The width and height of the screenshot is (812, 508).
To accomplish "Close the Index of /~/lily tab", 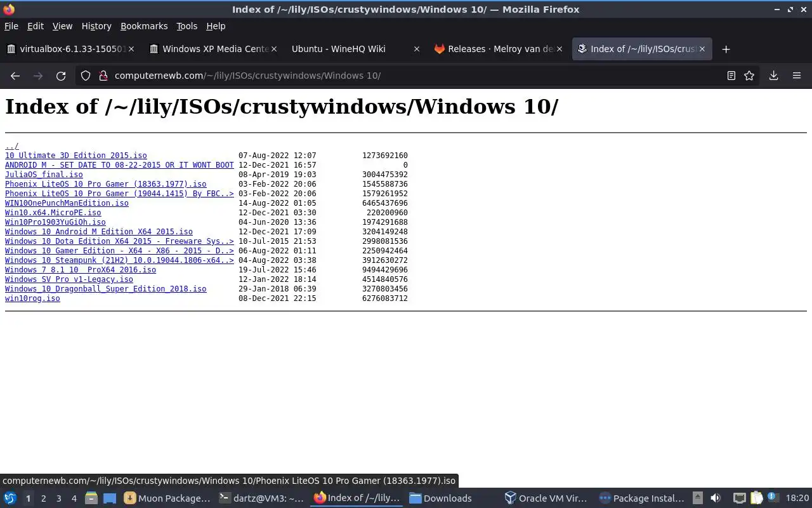I will click(702, 49).
